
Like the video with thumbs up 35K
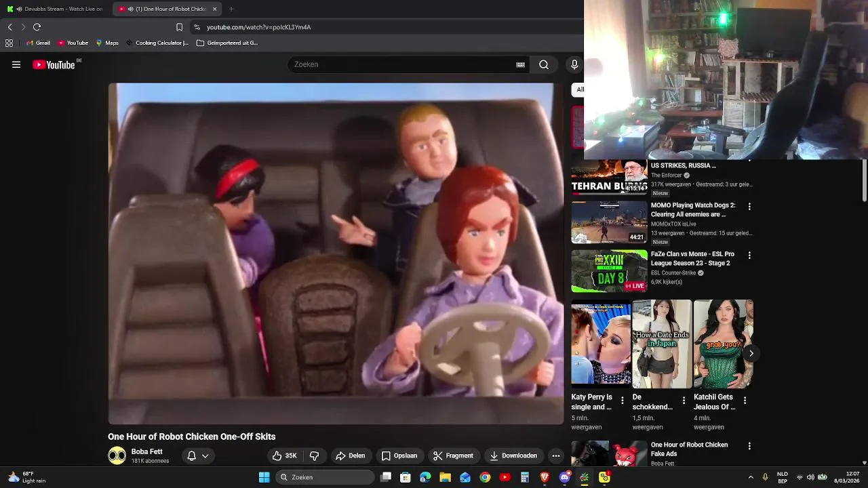pyautogui.click(x=285, y=455)
